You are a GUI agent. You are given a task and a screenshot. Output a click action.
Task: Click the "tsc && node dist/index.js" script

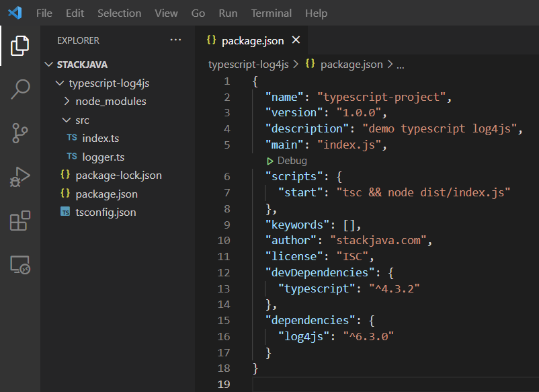(423, 192)
